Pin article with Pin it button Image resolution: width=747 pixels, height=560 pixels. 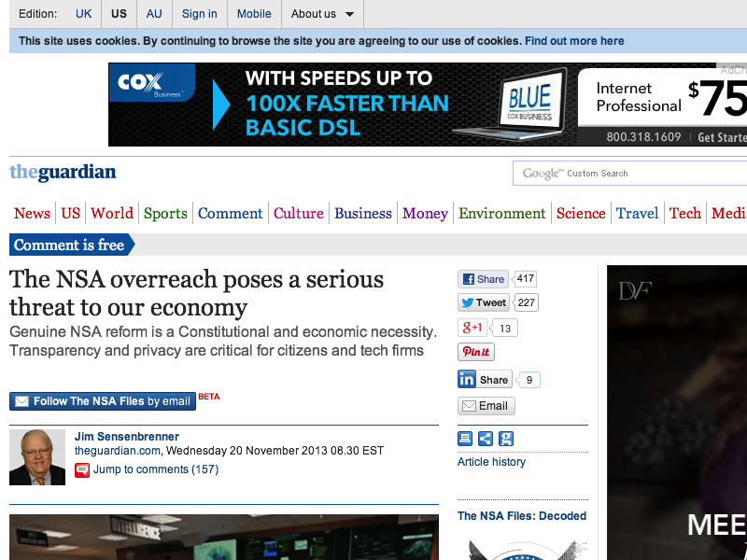point(475,352)
